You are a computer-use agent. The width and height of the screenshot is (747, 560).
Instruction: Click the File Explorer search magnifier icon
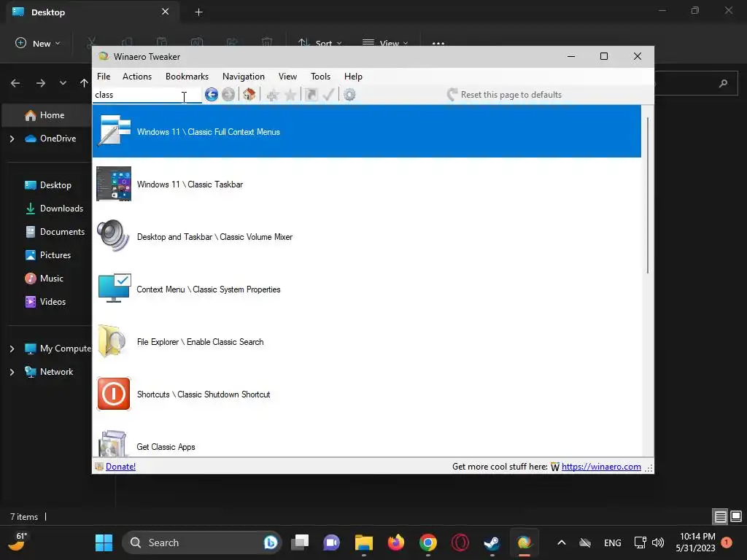pos(723,84)
